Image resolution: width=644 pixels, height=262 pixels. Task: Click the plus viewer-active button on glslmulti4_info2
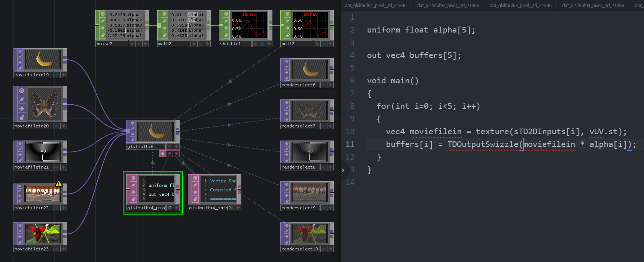tap(238, 208)
